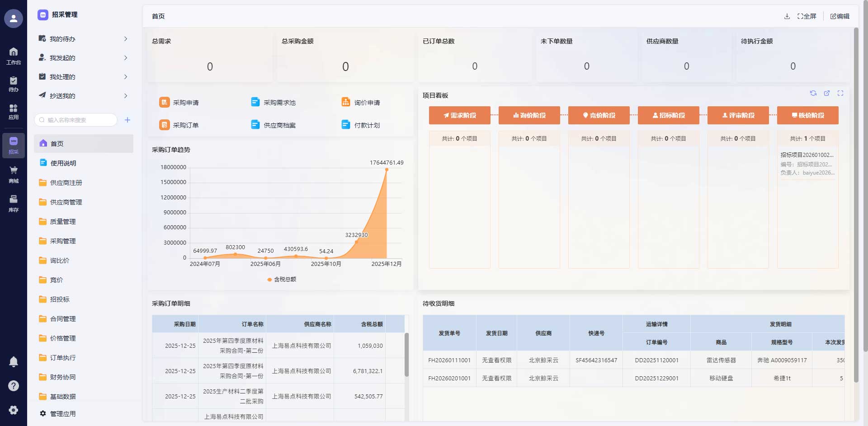868x426 pixels.
Task: Open 使用说明 page
Action: point(84,163)
